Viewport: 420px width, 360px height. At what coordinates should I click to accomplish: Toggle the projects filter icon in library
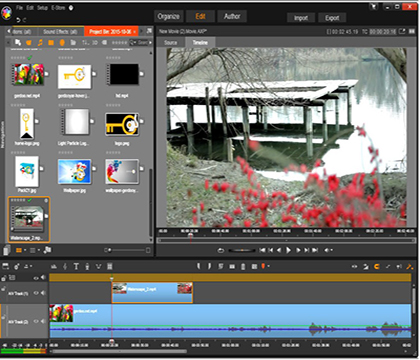pyautogui.click(x=62, y=43)
